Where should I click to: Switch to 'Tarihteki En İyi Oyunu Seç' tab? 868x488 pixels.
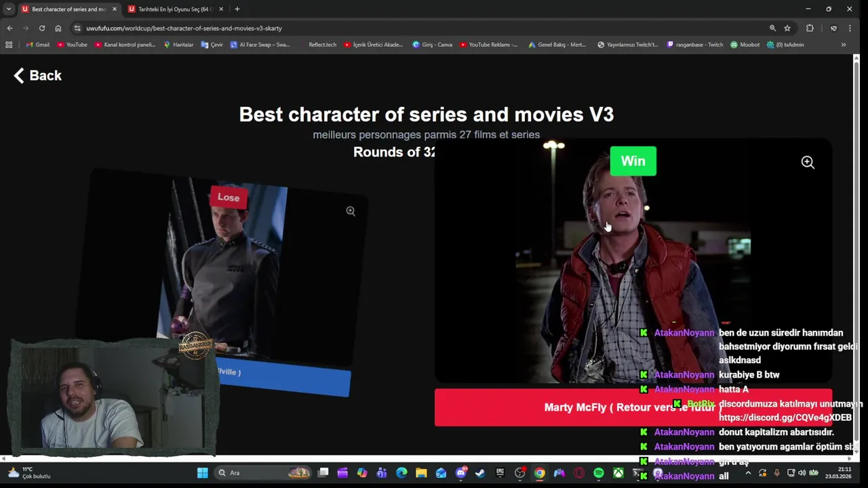(x=175, y=9)
